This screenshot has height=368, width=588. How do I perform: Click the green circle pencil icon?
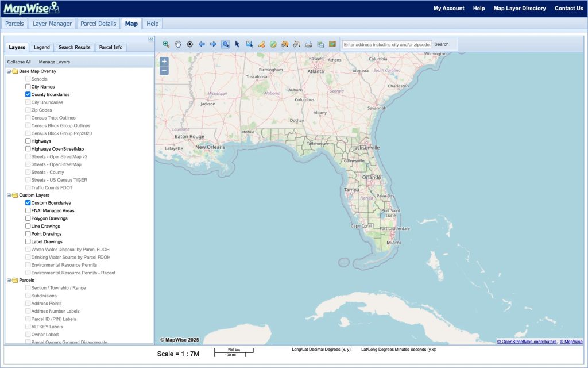[273, 44]
